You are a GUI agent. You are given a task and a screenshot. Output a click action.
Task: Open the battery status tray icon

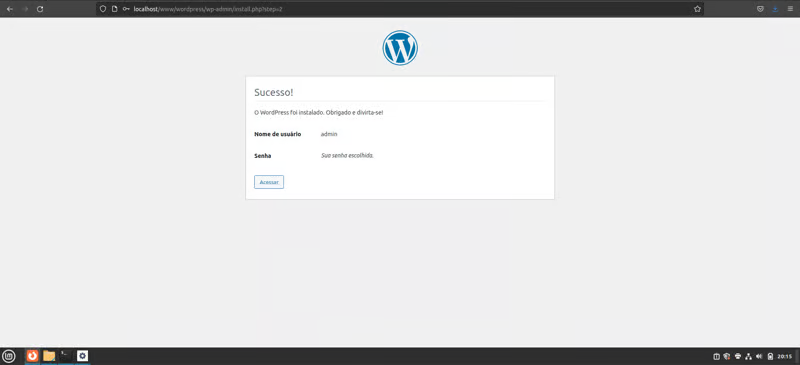[770, 356]
